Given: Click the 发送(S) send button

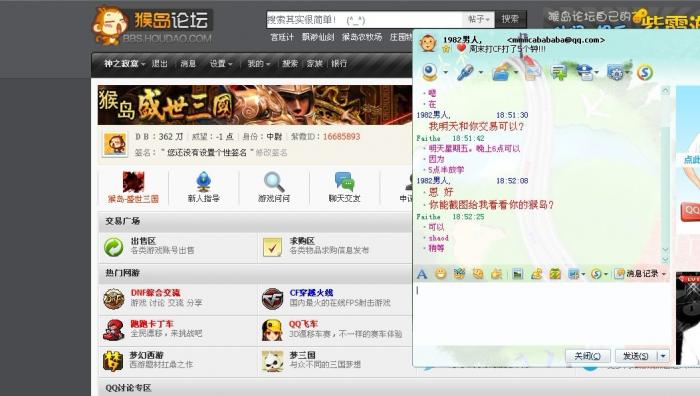Looking at the screenshot, I should [636, 356].
